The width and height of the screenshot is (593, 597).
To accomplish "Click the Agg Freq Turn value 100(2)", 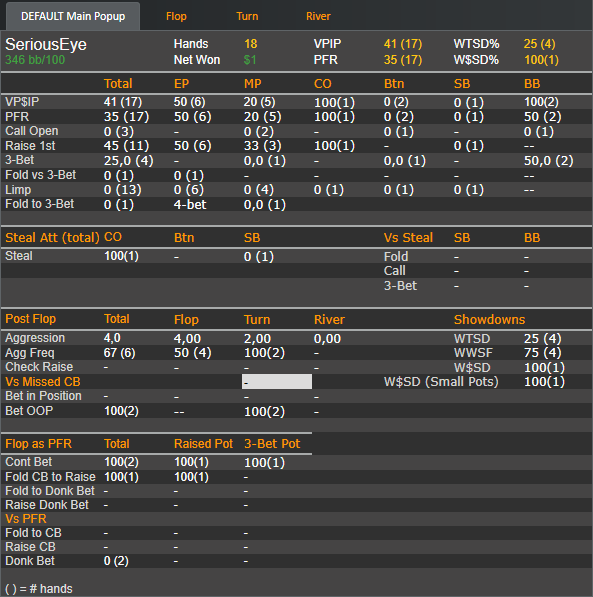I will pyautogui.click(x=264, y=353).
